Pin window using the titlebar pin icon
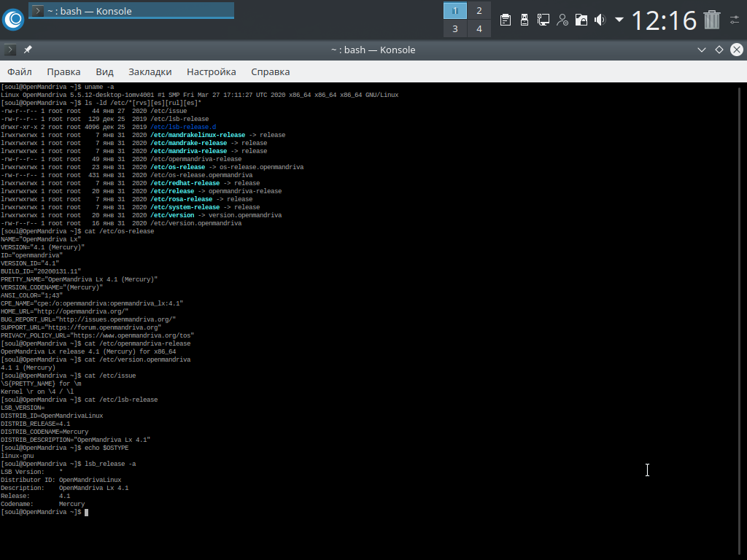 click(x=28, y=50)
